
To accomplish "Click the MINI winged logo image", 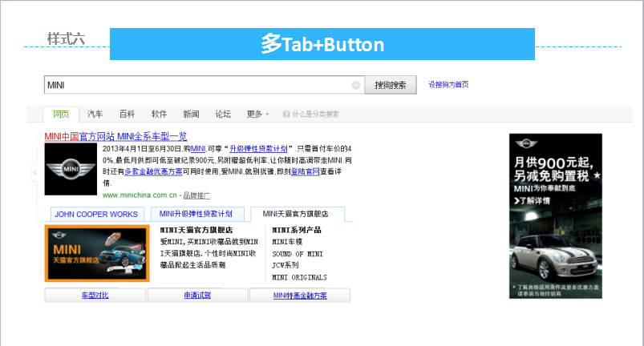I will pyautogui.click(x=71, y=169).
